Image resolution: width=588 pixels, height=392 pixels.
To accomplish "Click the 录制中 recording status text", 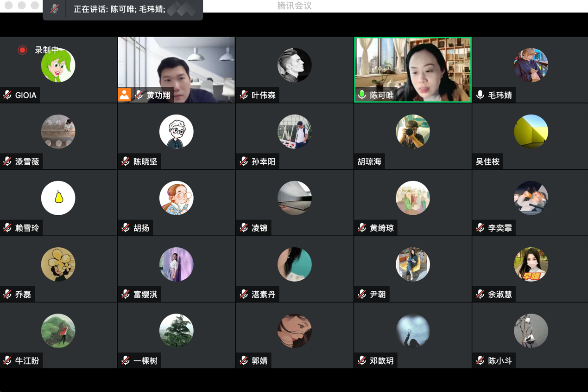I will pyautogui.click(x=47, y=50).
